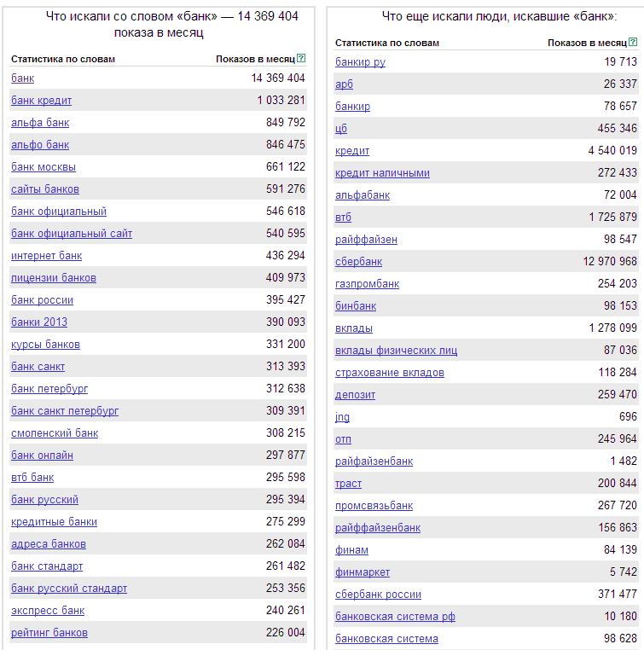Select the "банк москвы" link
644x650 pixels.
44,167
